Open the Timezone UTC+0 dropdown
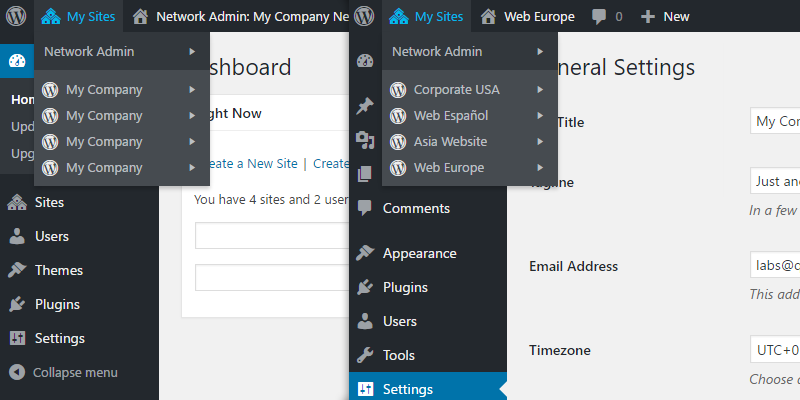 775,349
